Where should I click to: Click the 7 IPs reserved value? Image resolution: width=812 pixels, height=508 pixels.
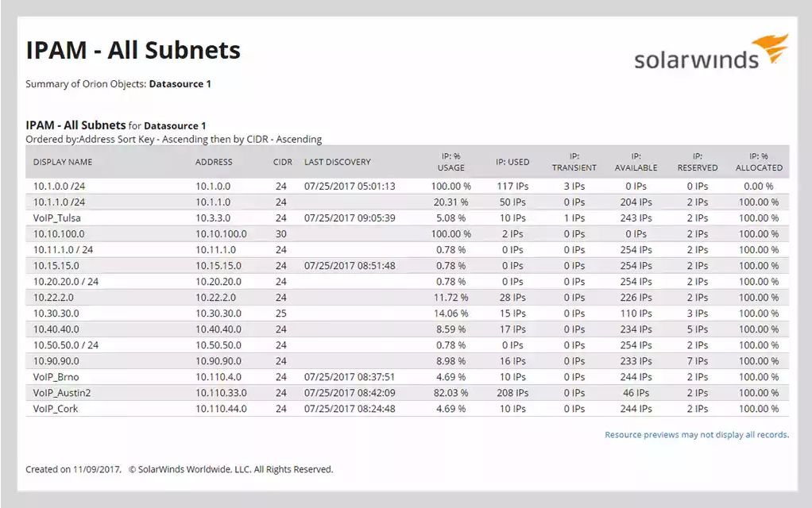[x=698, y=361]
